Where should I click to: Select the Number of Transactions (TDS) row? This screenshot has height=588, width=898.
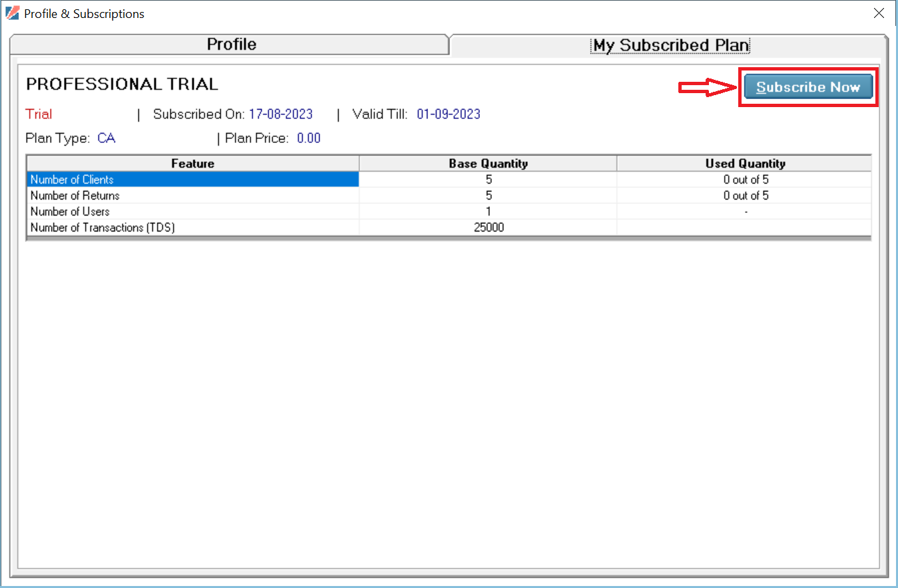click(x=449, y=227)
